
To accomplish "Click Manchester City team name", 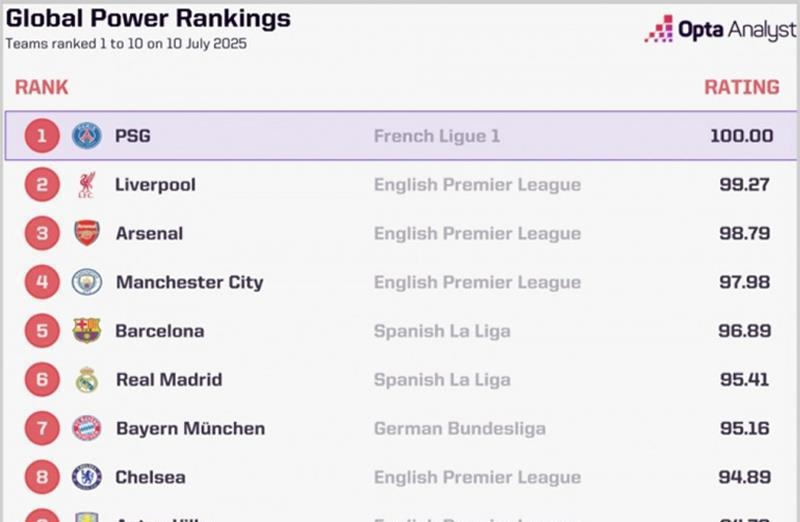I will (x=190, y=282).
